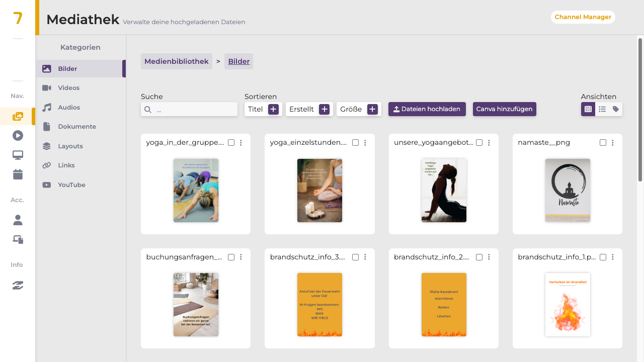
Task: Open the calendar nav icon
Action: [x=18, y=174]
